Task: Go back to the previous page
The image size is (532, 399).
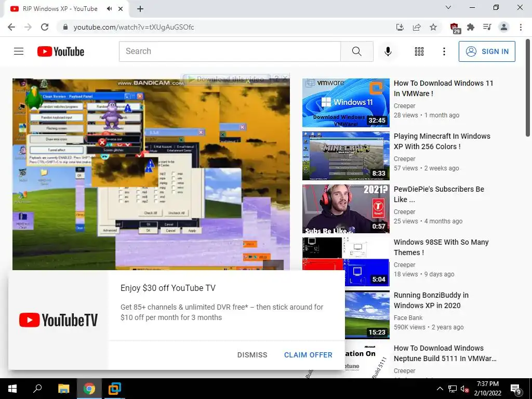Action: (x=11, y=27)
